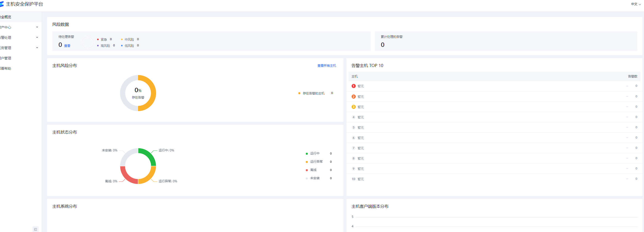Toggle the 运行中 legend in 主机状态分布
The width and height of the screenshot is (644, 232).
[x=315, y=153]
